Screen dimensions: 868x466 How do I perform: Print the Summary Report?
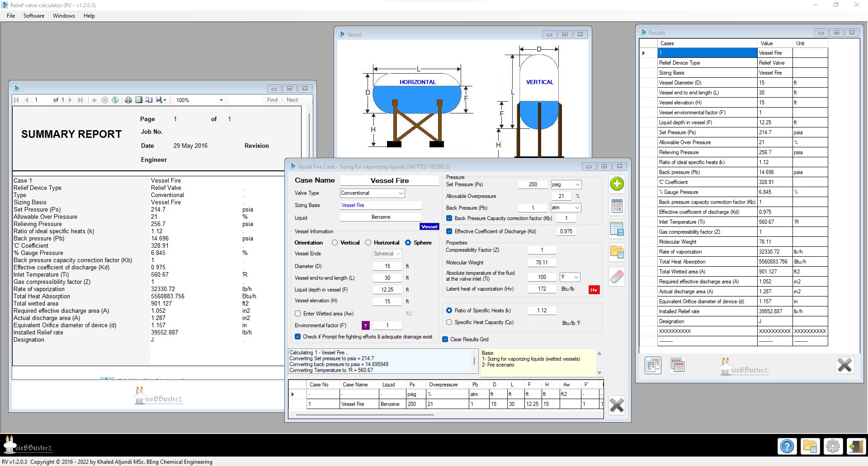128,100
